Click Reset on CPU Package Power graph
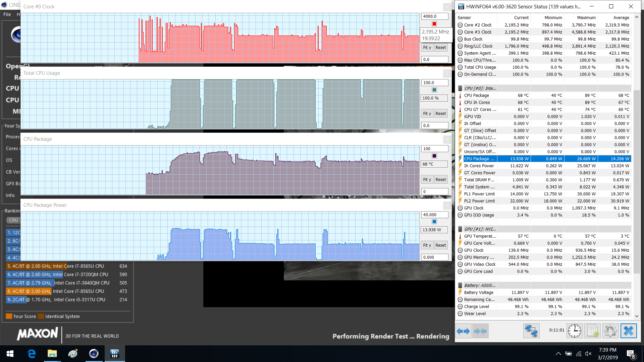644x362 pixels. coord(441,245)
